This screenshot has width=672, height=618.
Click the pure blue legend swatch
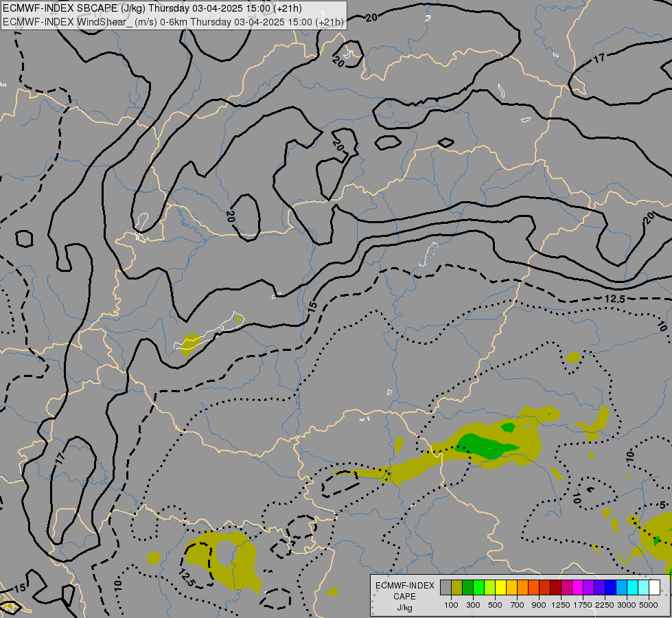pos(611,587)
